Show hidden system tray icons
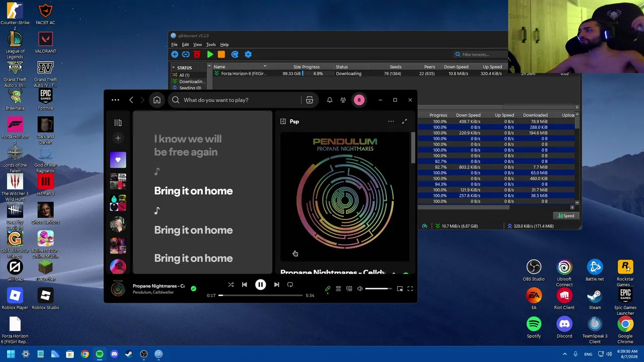Image resolution: width=644 pixels, height=362 pixels. pyautogui.click(x=565, y=354)
